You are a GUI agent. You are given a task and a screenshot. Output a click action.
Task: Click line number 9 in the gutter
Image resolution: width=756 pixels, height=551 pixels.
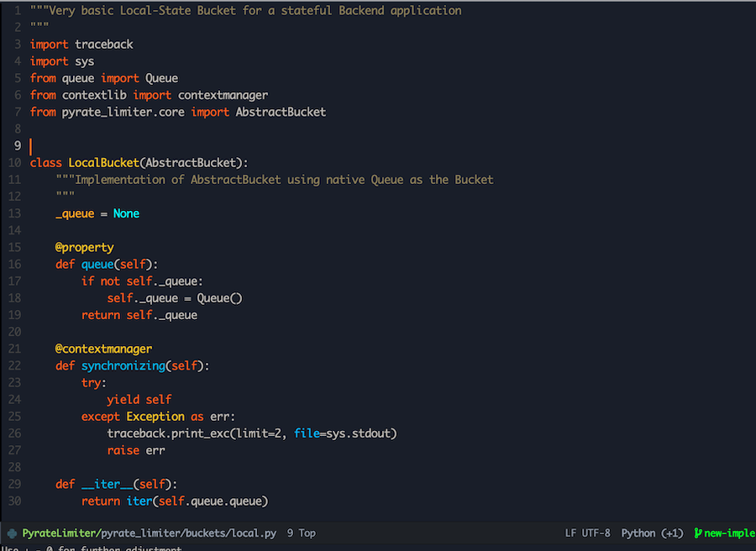[18, 145]
